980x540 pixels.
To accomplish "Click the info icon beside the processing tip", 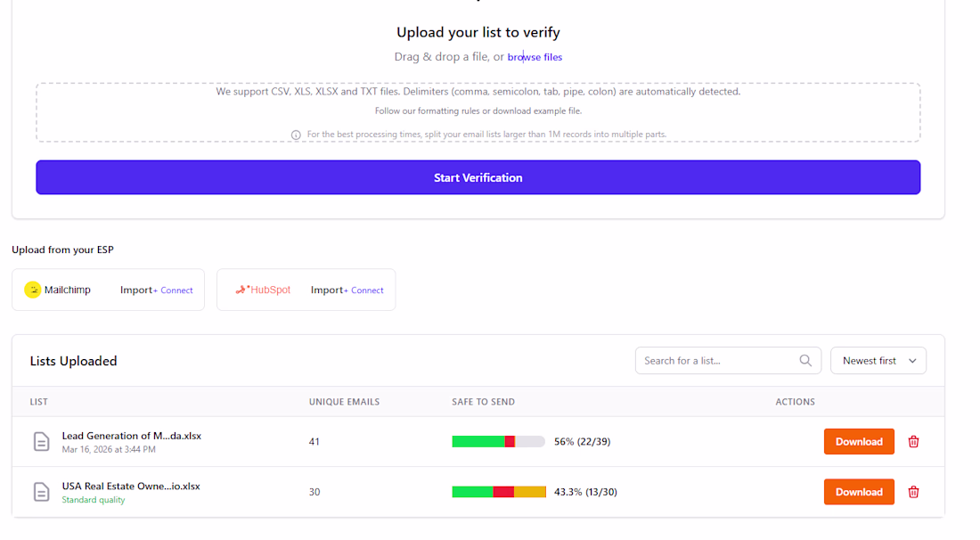I will [296, 135].
